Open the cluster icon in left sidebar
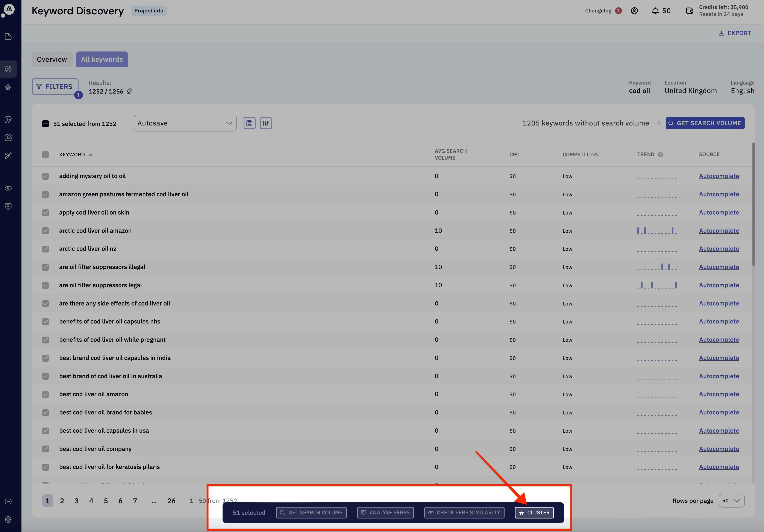Screen dimensions: 764x532 point(8,87)
